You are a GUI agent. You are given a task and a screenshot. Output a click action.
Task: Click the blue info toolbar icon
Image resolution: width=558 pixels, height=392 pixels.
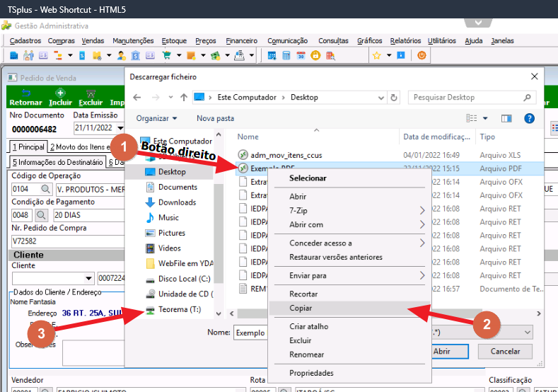tap(401, 55)
